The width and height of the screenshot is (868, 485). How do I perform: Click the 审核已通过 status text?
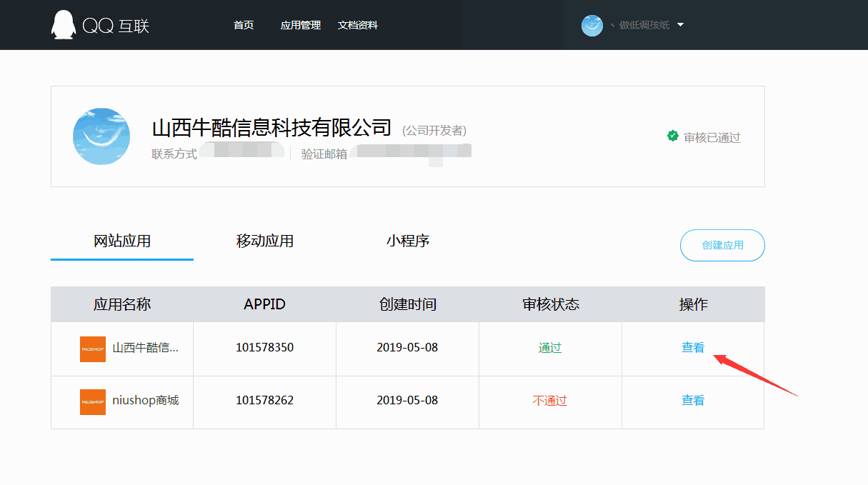coord(712,137)
